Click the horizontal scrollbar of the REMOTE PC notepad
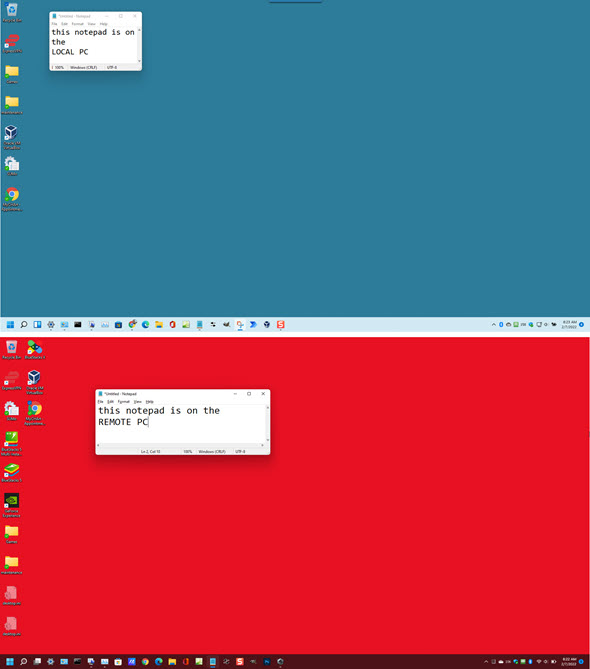The image size is (590, 669). click(180, 445)
